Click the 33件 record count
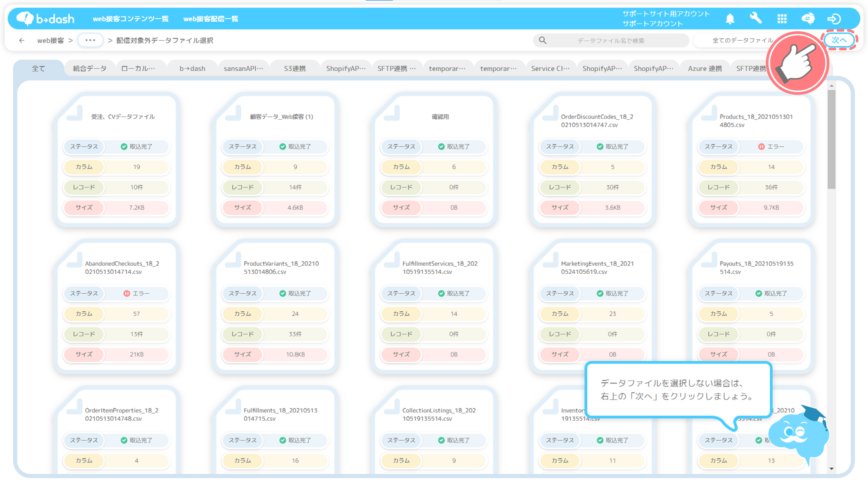 [295, 334]
